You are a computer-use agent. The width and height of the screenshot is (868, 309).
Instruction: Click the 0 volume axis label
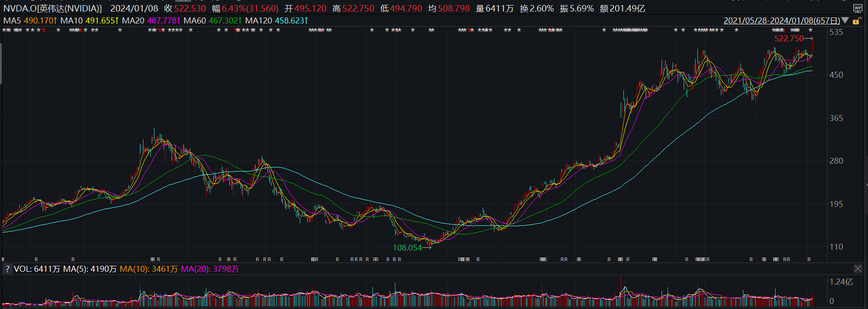[832, 301]
